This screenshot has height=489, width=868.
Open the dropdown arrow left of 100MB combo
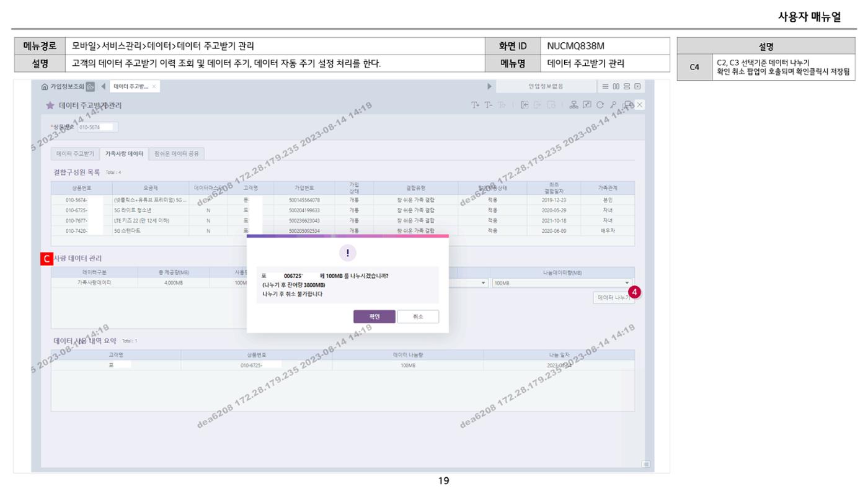click(484, 283)
